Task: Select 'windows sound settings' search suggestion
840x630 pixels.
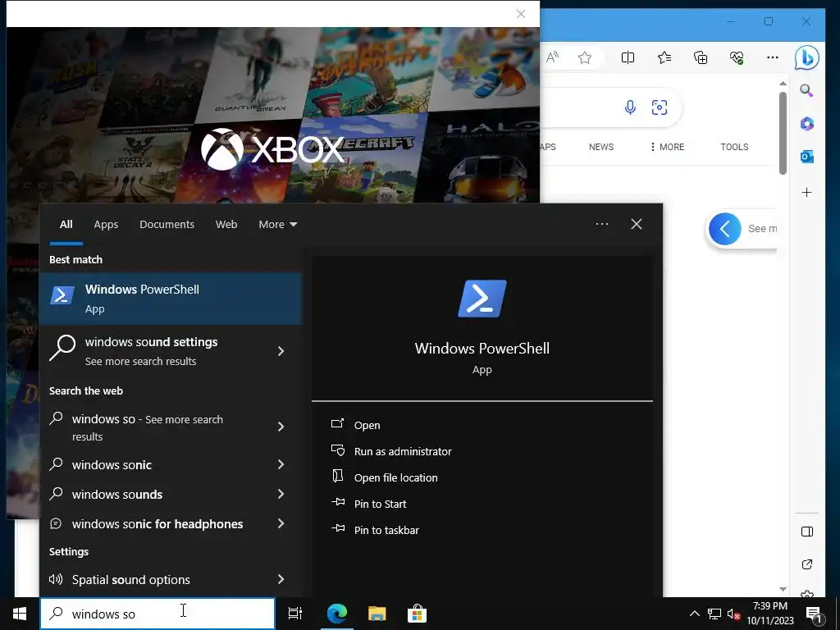Action: 151,351
